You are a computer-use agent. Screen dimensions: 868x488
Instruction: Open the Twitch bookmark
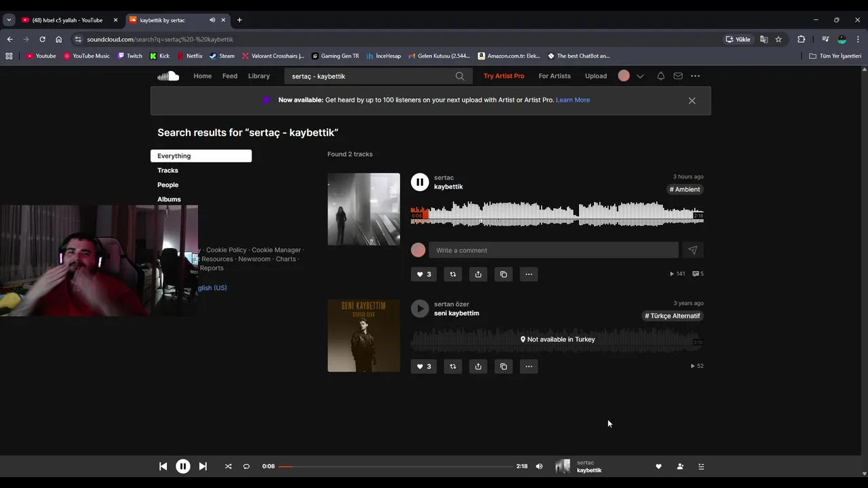pyautogui.click(x=130, y=56)
